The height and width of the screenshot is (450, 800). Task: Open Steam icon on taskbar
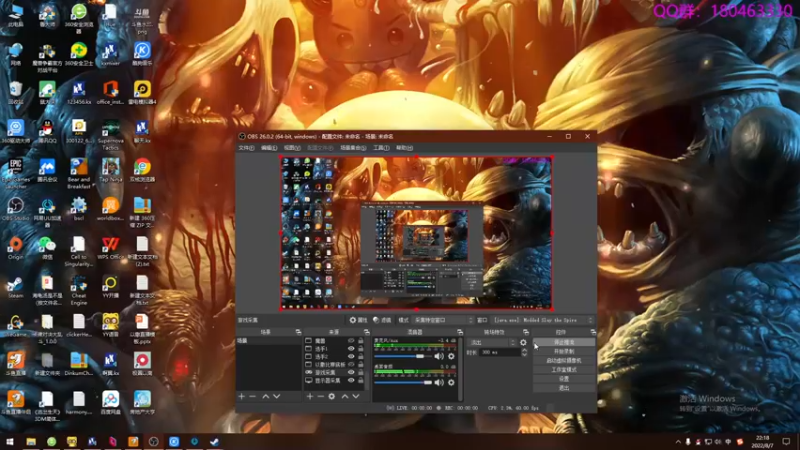point(214,442)
